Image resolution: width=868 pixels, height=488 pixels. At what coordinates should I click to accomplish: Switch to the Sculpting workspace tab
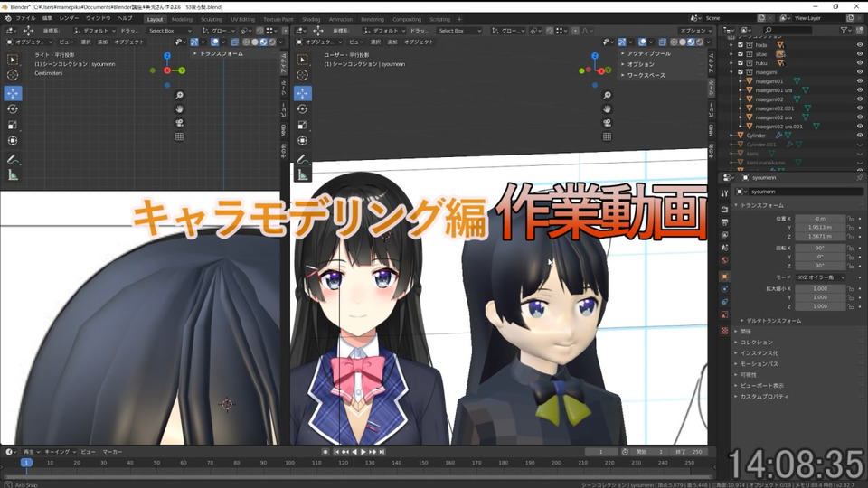212,19
